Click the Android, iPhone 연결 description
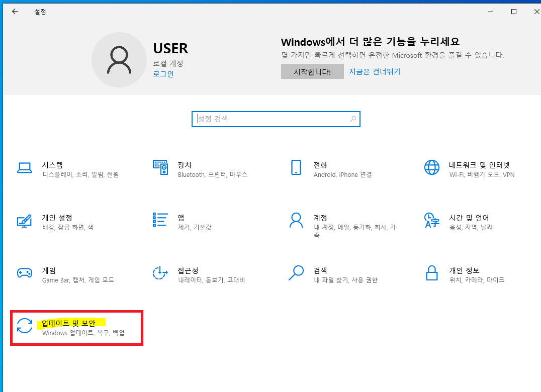Viewport: 541px width, 392px height. tap(342, 174)
